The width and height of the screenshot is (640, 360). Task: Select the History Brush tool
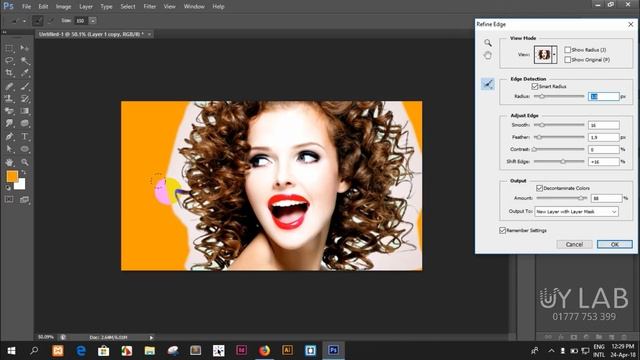24,98
